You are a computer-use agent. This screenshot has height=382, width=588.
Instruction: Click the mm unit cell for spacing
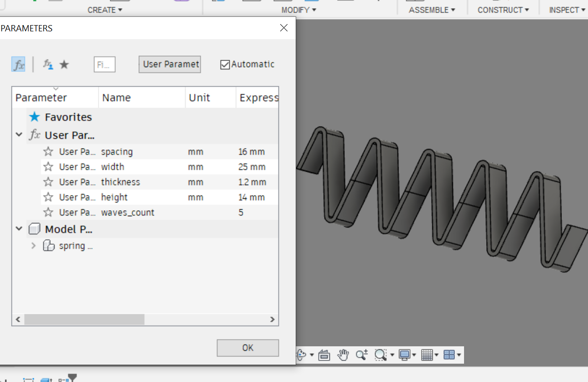tap(196, 151)
